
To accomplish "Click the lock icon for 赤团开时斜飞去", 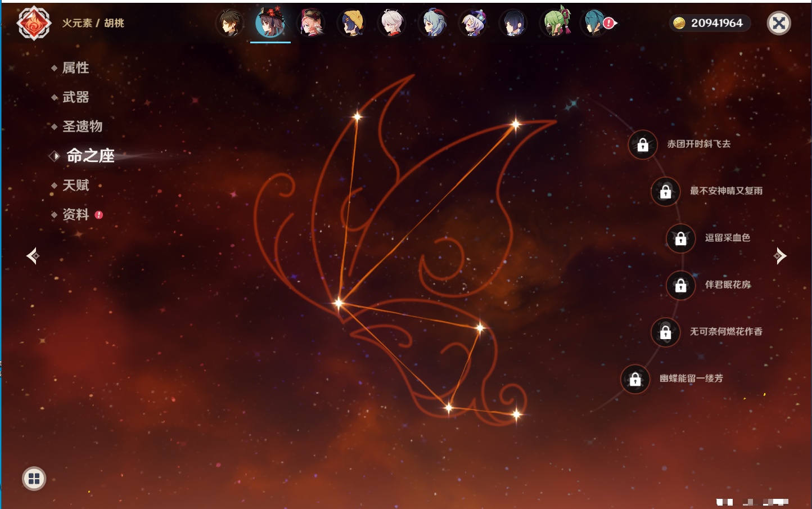I will [643, 145].
